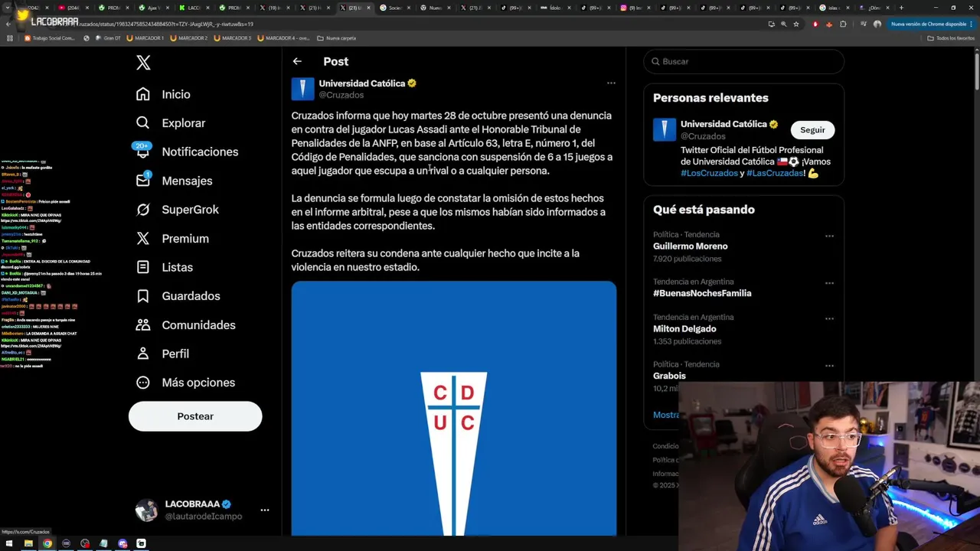This screenshot has width=980, height=551.
Task: Open Listas in the sidebar
Action: [x=165, y=267]
